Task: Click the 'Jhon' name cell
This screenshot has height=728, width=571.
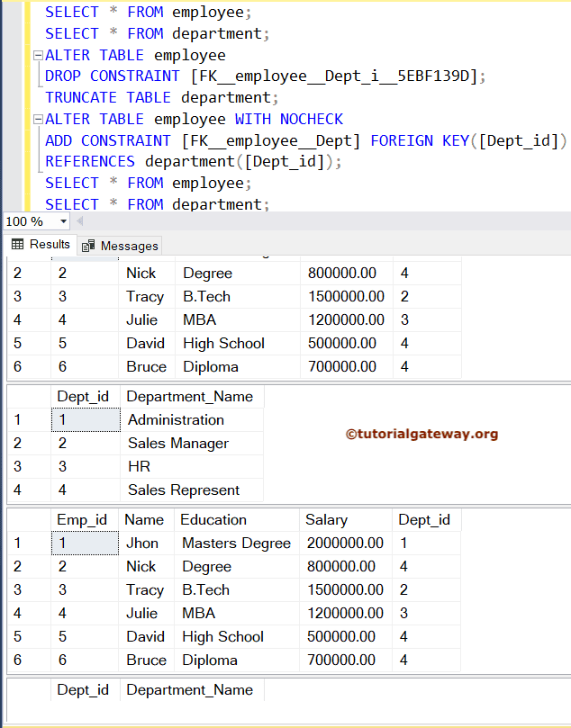Action: point(146,544)
